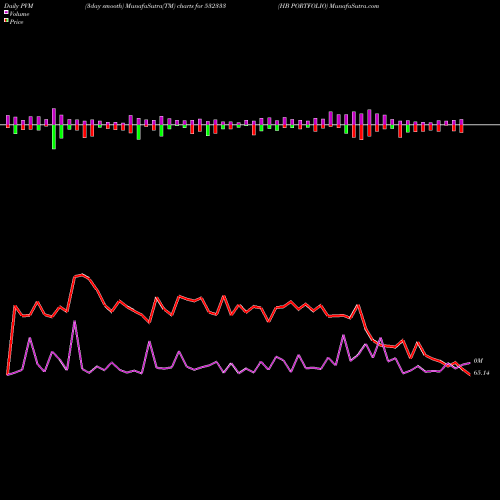Click the longest green bar below the baseline
500x500 pixels.
pyautogui.click(x=54, y=137)
